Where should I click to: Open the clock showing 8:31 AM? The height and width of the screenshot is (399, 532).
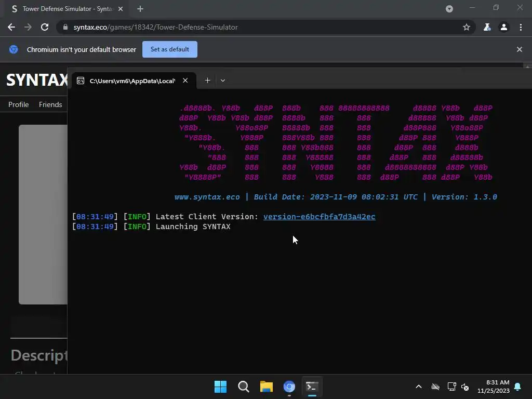tap(494, 387)
